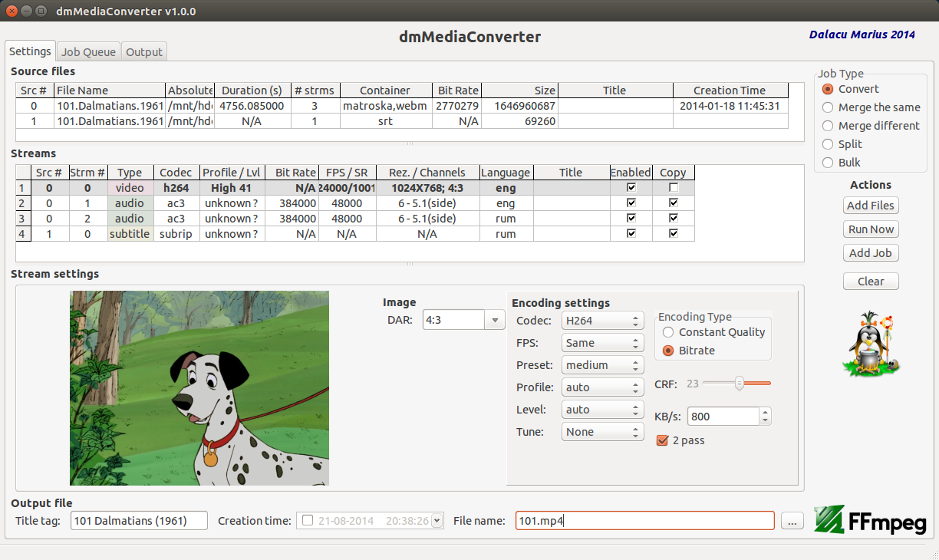
Task: Click the Language column header
Action: click(x=506, y=173)
